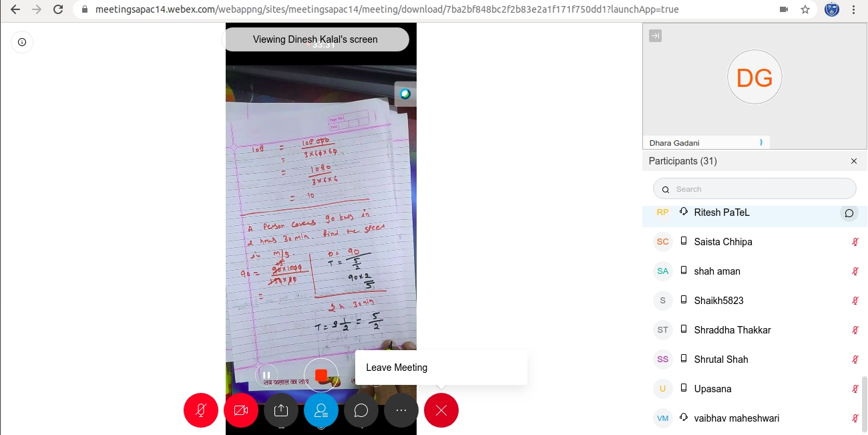
Task: Unmute the microphone button
Action: click(x=201, y=410)
